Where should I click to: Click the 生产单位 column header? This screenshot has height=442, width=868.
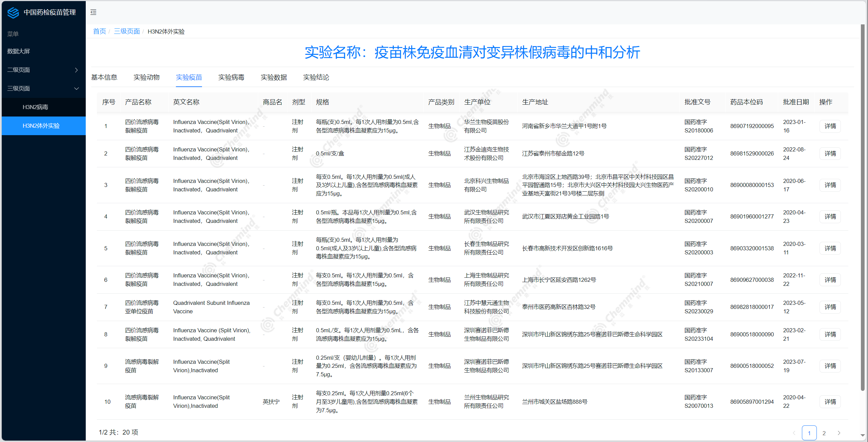477,102
